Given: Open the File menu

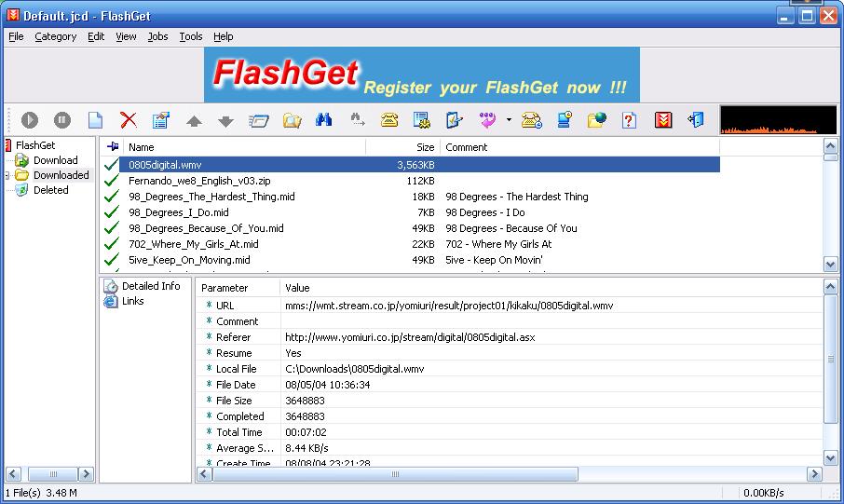Looking at the screenshot, I should pos(16,36).
